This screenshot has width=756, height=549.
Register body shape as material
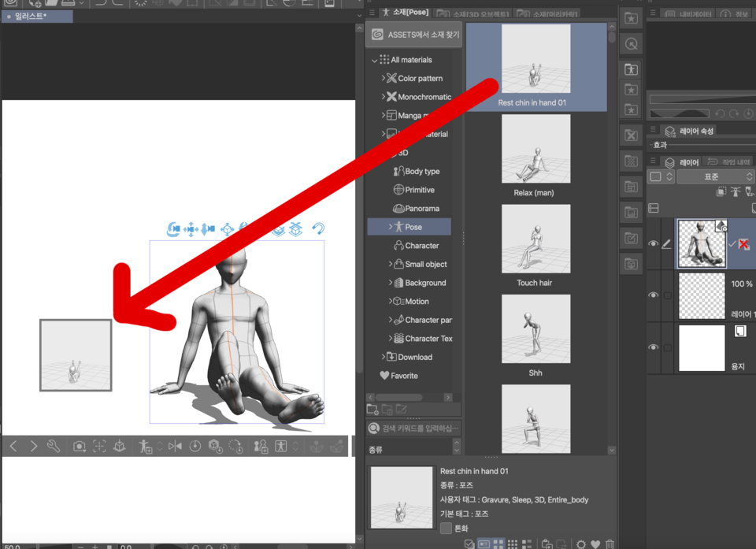(261, 447)
